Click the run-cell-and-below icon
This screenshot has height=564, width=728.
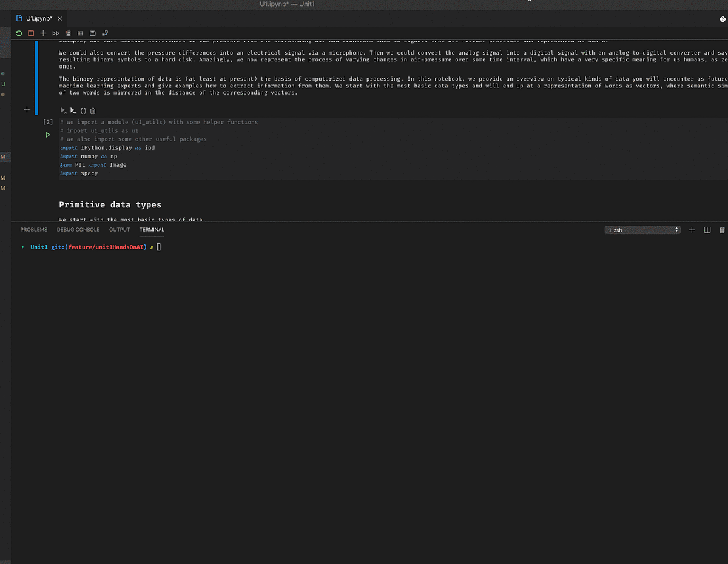click(73, 111)
